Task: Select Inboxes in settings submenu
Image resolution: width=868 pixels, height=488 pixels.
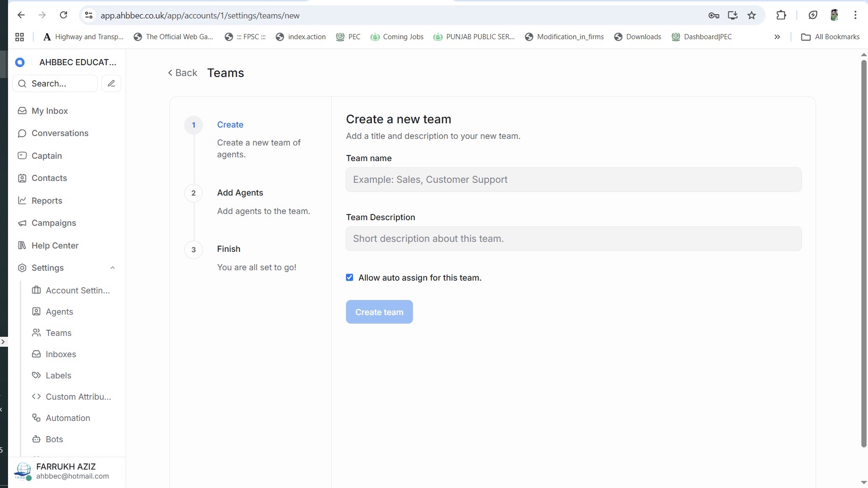Action: coord(60,354)
